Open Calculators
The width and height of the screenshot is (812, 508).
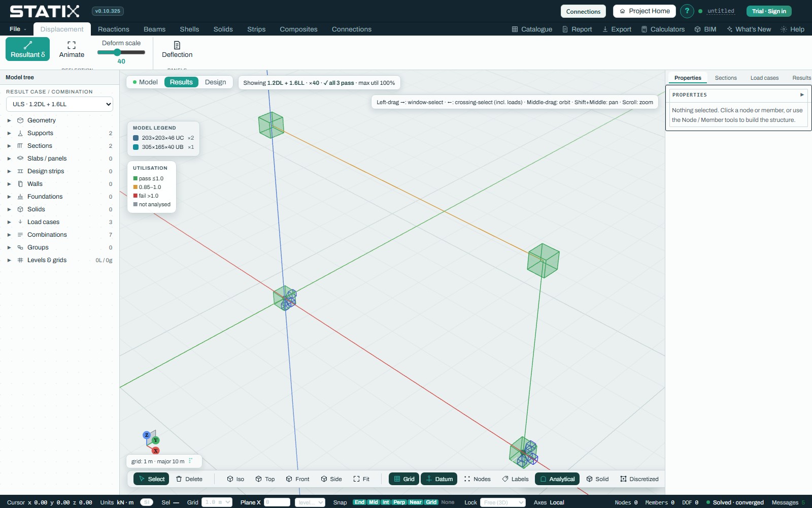[x=663, y=29]
